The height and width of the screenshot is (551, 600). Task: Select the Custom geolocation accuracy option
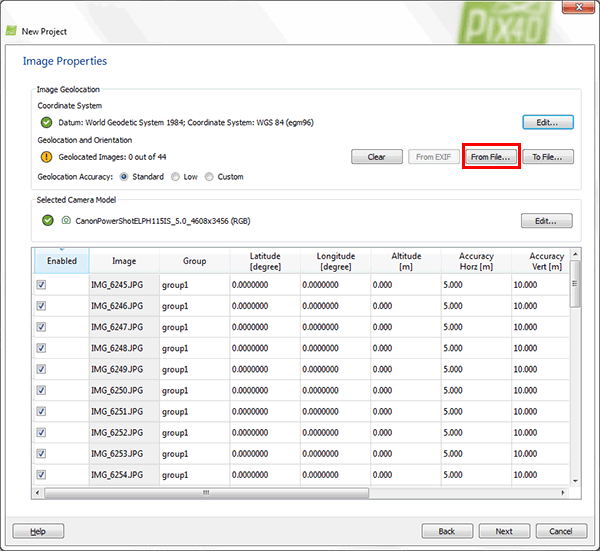coord(209,177)
